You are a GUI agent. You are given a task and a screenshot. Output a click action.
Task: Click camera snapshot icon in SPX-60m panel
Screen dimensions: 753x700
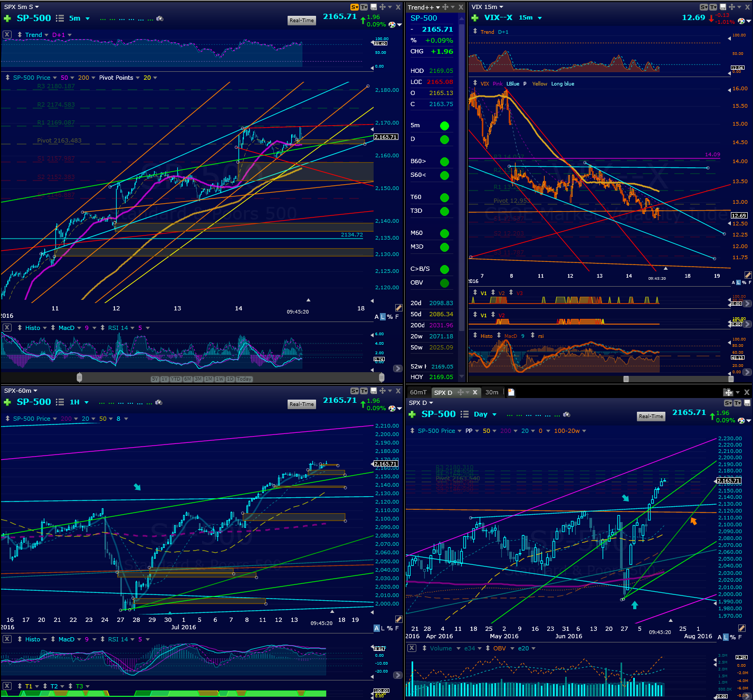coord(159,402)
